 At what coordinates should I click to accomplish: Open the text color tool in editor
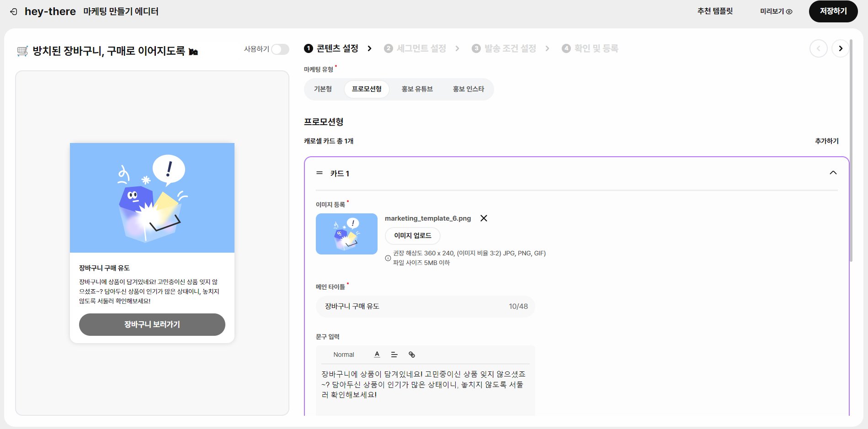pos(377,355)
